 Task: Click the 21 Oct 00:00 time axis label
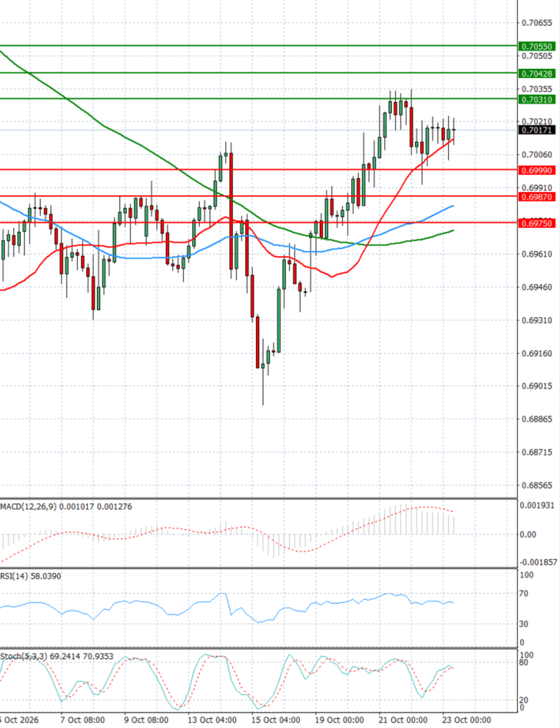pos(403,720)
